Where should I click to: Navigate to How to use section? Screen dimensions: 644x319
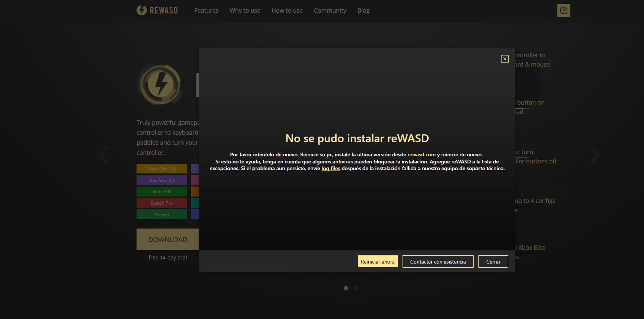[287, 10]
